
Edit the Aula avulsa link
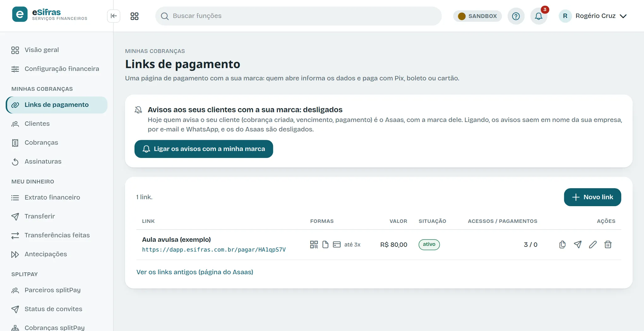click(x=593, y=245)
